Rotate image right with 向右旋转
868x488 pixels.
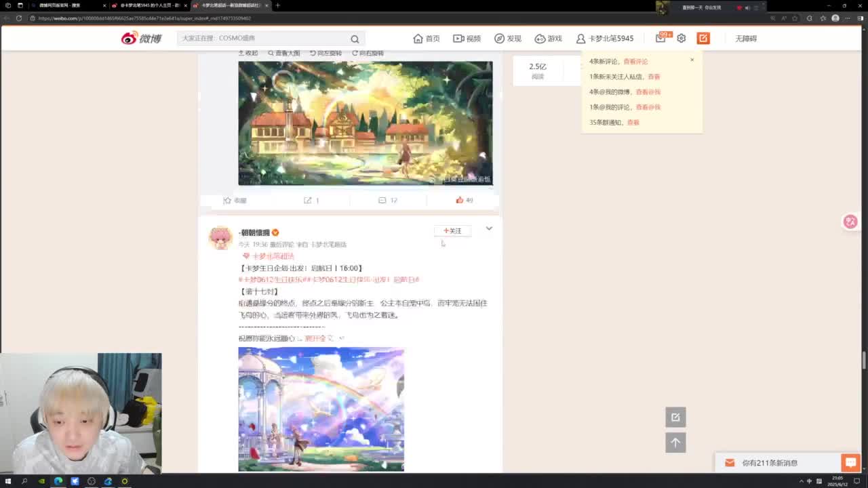pyautogui.click(x=368, y=53)
